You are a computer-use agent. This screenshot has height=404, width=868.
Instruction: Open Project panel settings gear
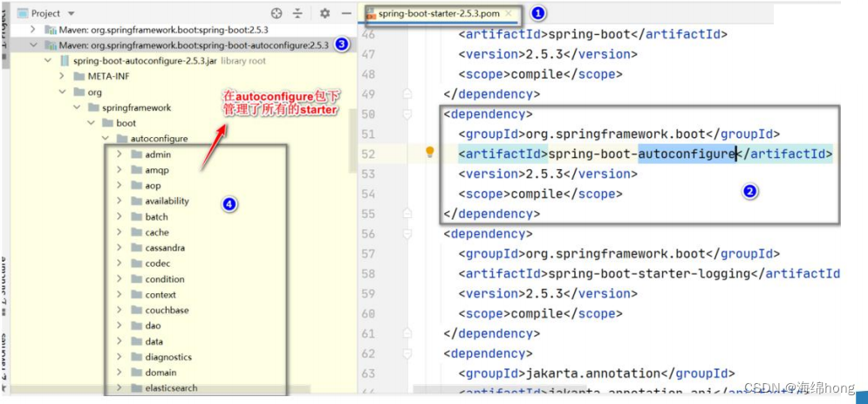point(325,13)
